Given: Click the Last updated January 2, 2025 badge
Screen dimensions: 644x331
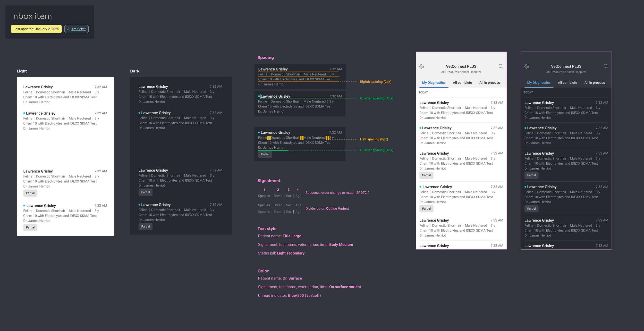Looking at the screenshot, I should click(36, 29).
